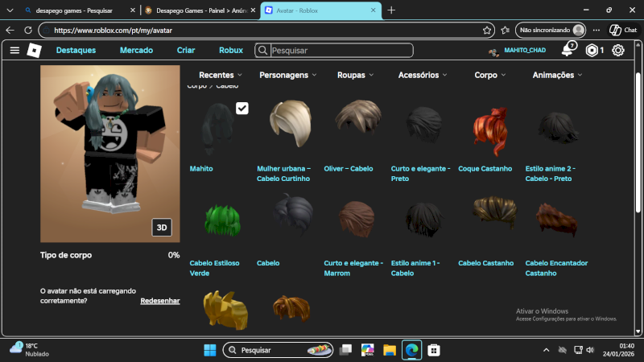Image resolution: width=644 pixels, height=362 pixels.
Task: Expand the Animações dropdown
Action: pyautogui.click(x=557, y=75)
